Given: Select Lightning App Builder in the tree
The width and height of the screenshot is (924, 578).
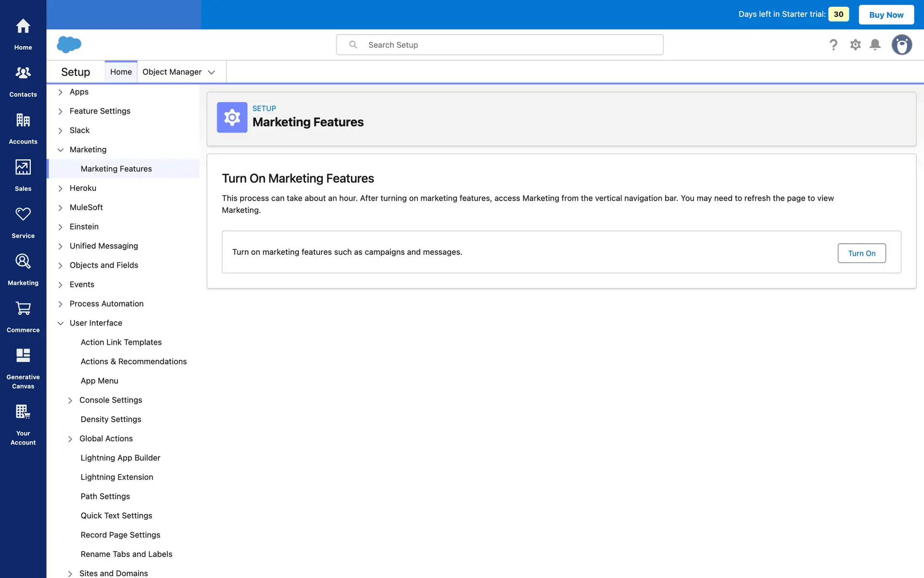Looking at the screenshot, I should click(x=120, y=458).
